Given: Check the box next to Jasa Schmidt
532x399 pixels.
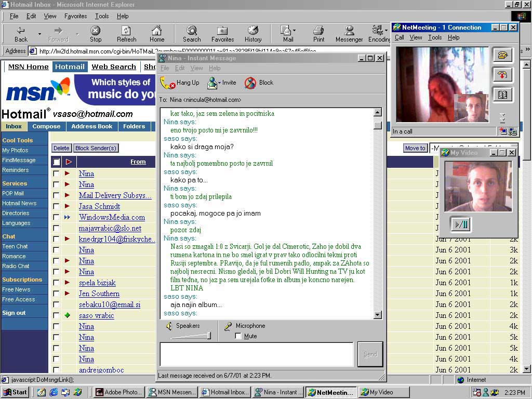Looking at the screenshot, I should coord(56,206).
